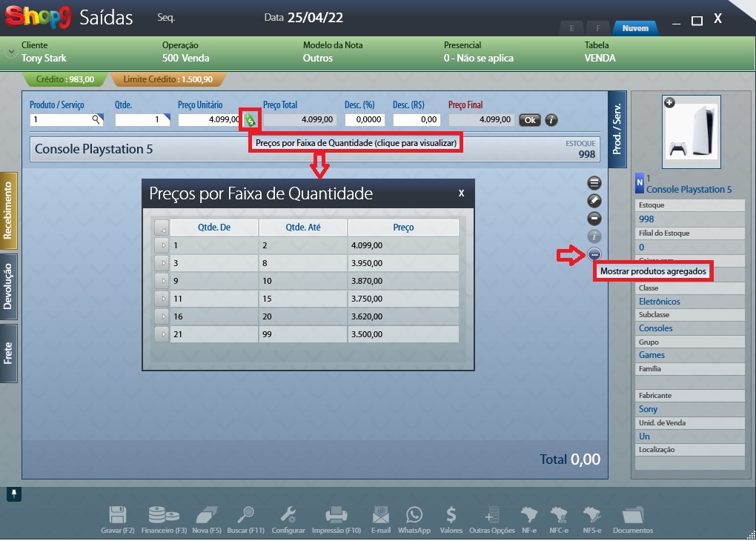Click the Limite Crédito : 1.500,90 badge
The image size is (756, 541).
tap(168, 79)
